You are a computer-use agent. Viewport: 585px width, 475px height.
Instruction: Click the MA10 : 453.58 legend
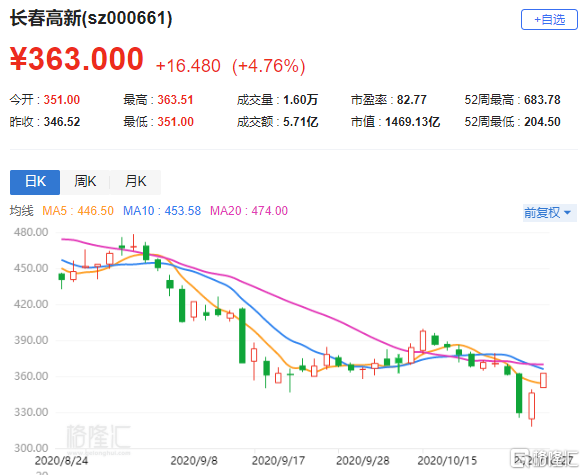point(162,211)
